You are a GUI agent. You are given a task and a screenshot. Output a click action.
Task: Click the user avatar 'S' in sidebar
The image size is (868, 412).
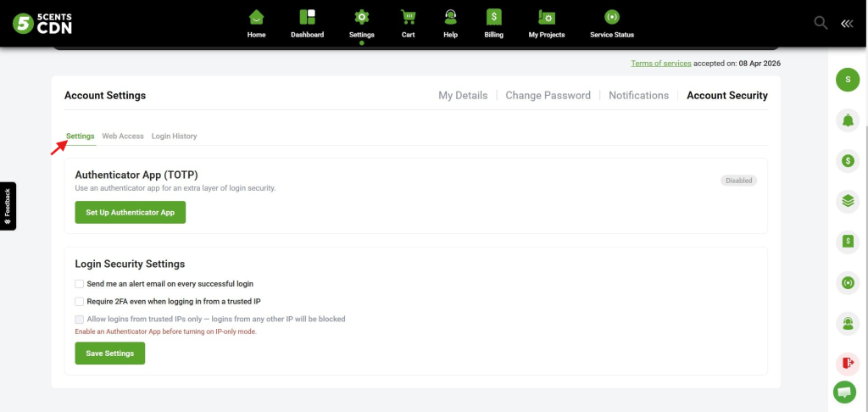[848, 80]
